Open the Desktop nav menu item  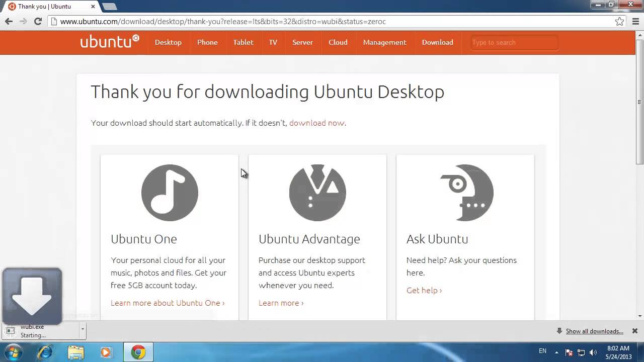pos(168,42)
